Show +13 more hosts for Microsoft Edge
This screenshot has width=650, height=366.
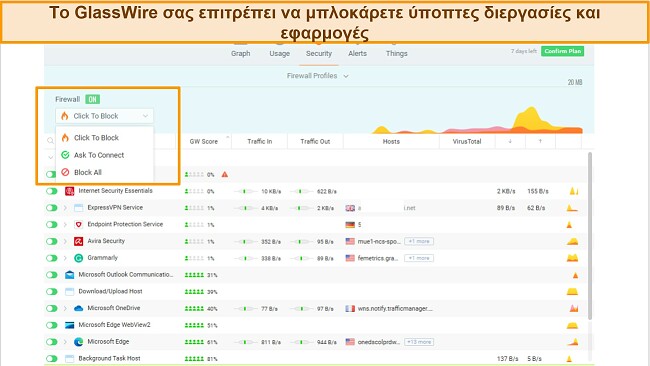pyautogui.click(x=419, y=342)
